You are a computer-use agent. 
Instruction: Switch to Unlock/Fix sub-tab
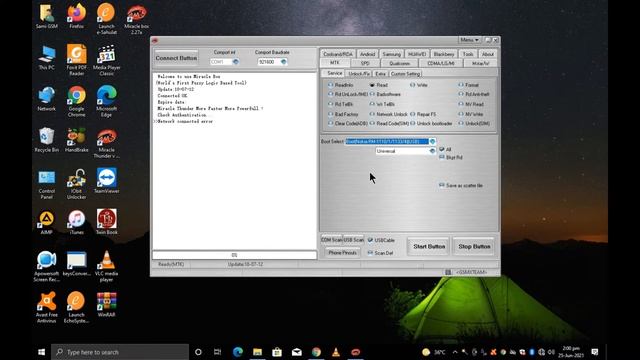[x=359, y=74]
